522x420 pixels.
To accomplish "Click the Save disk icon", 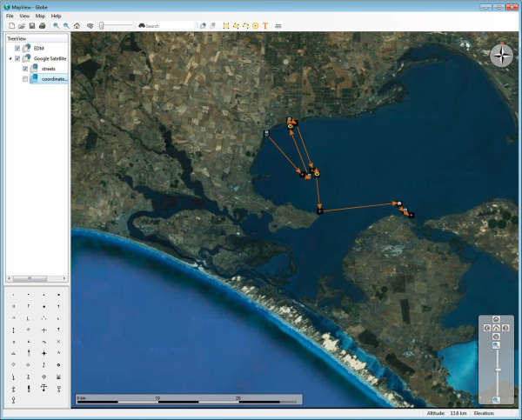I will [31, 26].
